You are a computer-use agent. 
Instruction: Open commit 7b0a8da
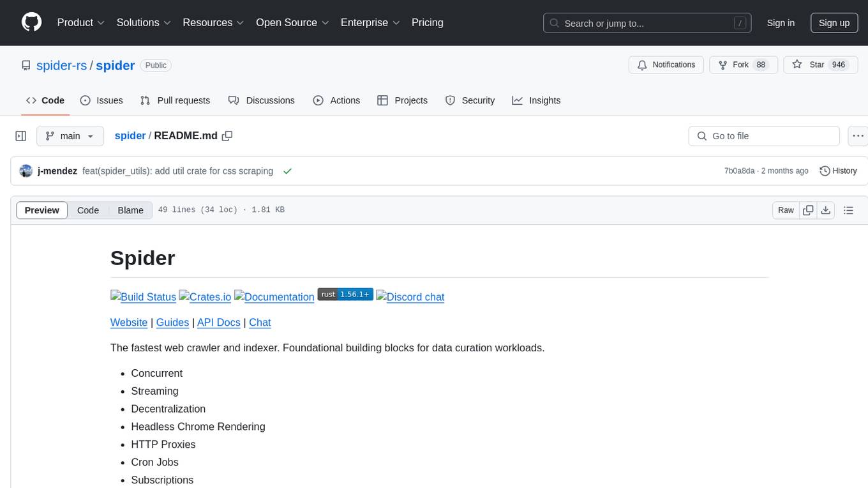tap(739, 171)
